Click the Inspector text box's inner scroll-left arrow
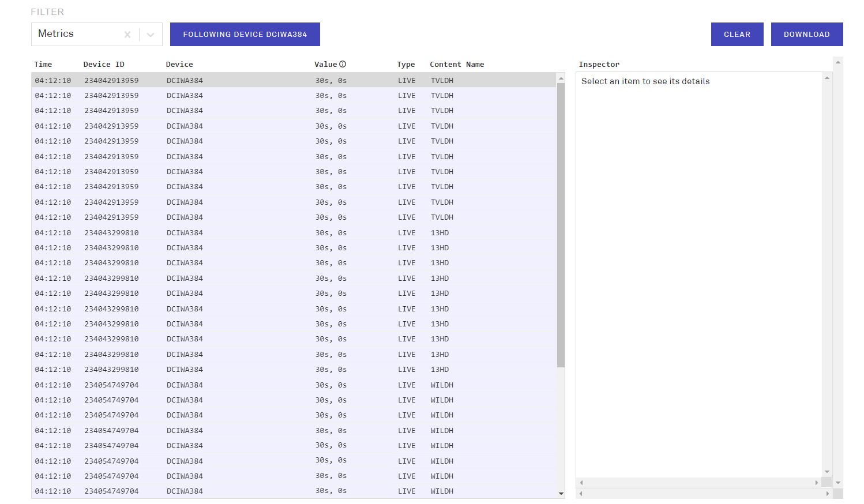 tap(581, 483)
